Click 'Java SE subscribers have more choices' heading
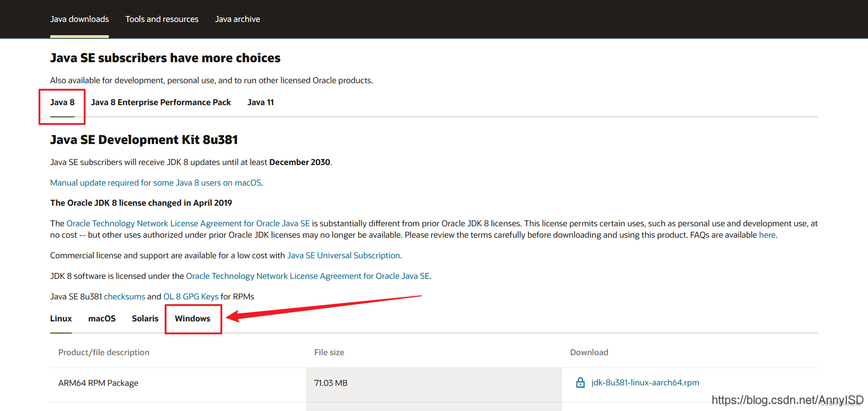Screen dimensions: 868x411 tap(165, 58)
